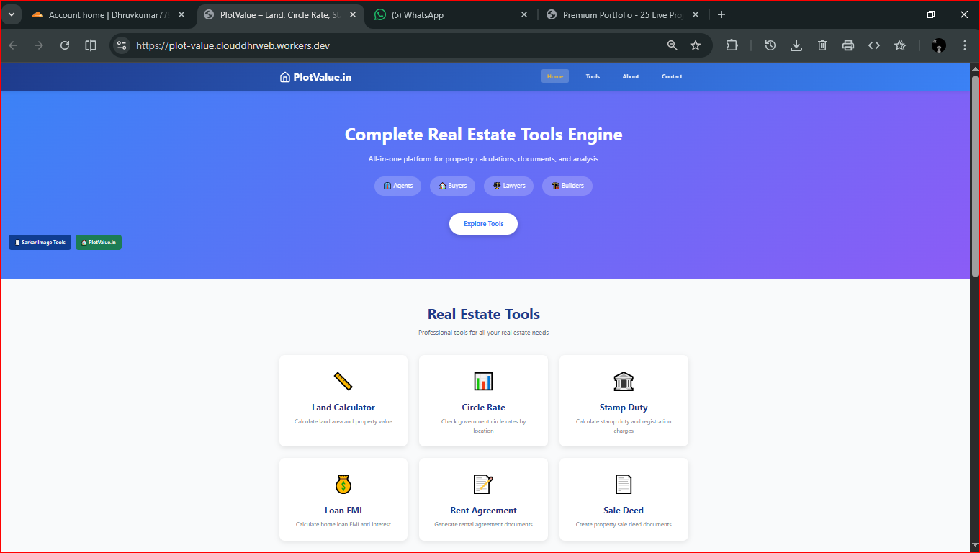
Task: Click the Stamp Duty bank building icon
Action: pos(624,381)
